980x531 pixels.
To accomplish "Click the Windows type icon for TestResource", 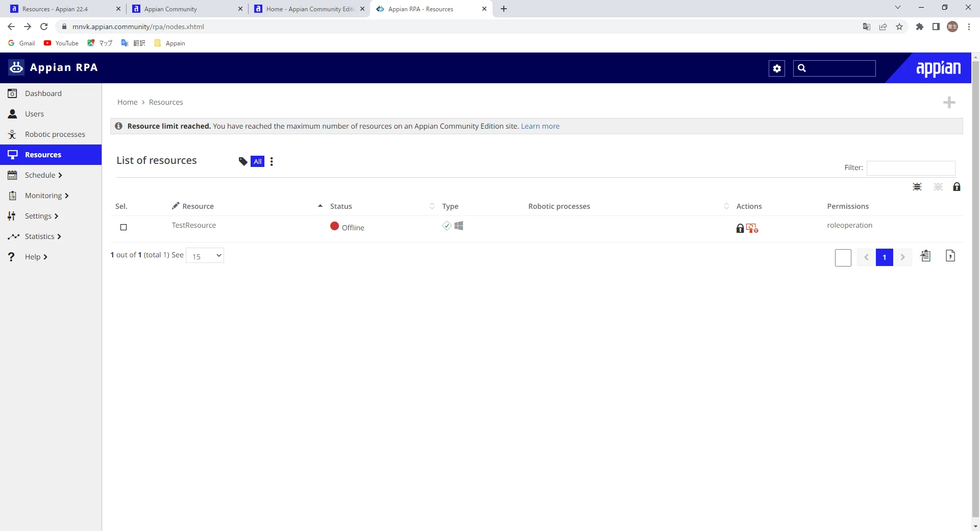I will click(x=459, y=226).
